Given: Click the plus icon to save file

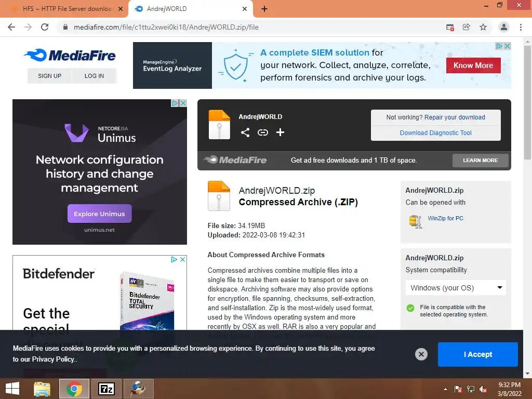Looking at the screenshot, I should pyautogui.click(x=280, y=132).
